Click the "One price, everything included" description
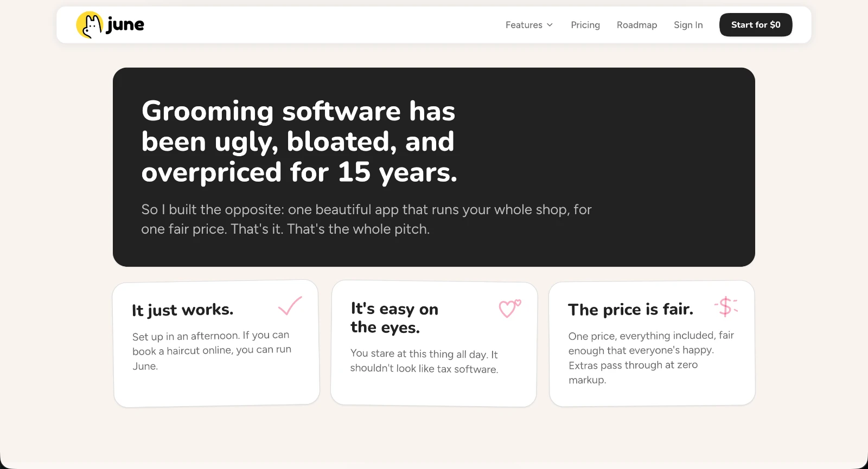868x469 pixels. click(x=651, y=357)
